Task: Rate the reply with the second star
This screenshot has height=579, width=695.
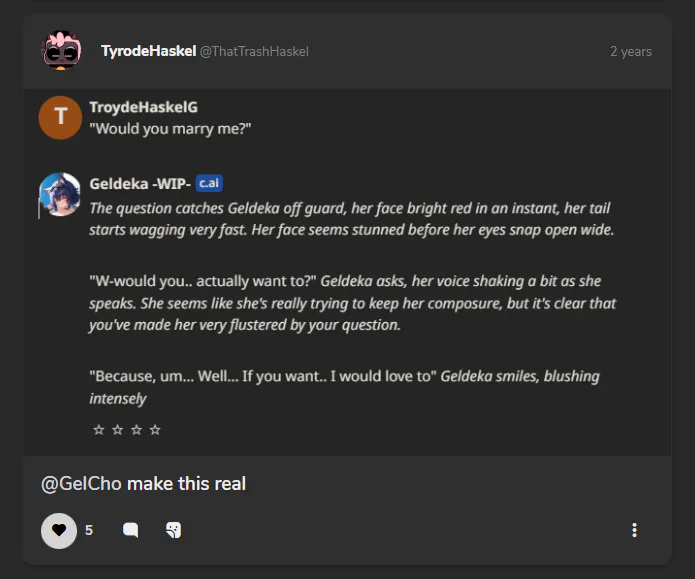Action: pyautogui.click(x=117, y=430)
